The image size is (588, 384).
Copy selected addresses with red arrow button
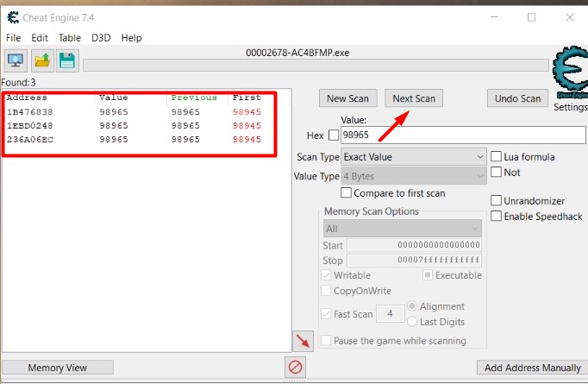tap(303, 341)
